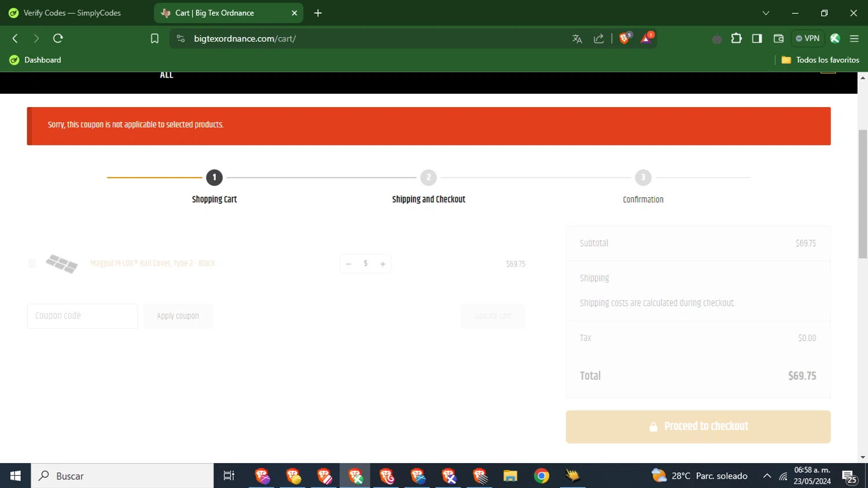Open a new browser tab
868x488 pixels.
pos(318,13)
